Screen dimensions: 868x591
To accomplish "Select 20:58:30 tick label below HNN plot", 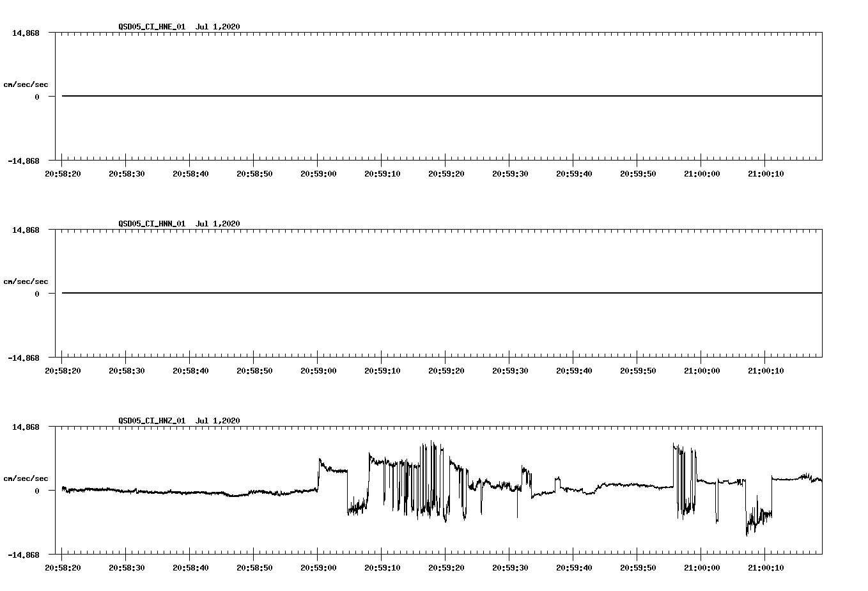I will [x=127, y=370].
